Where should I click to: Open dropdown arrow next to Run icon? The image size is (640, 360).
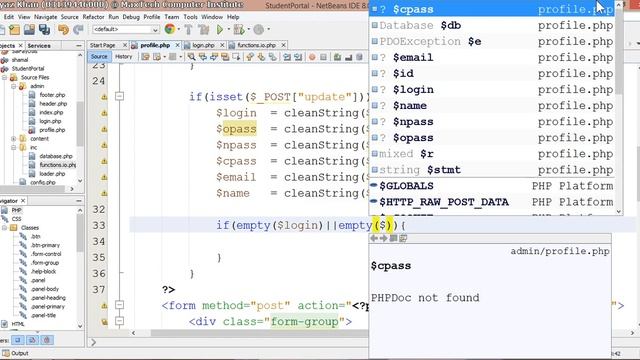[x=228, y=29]
